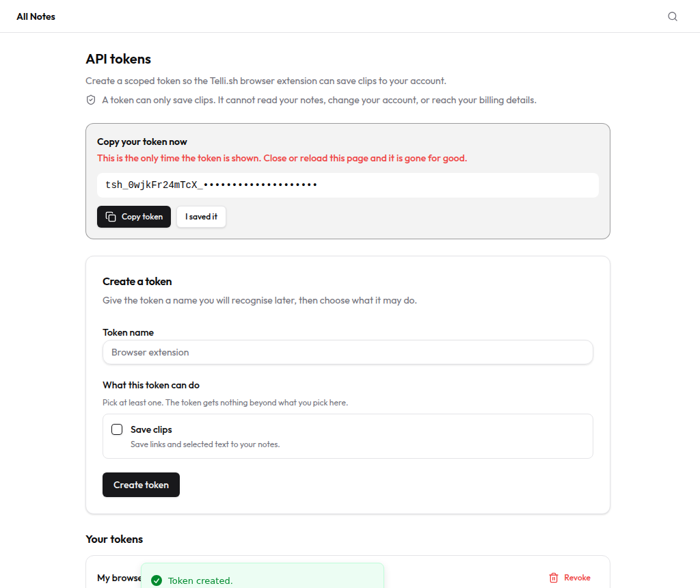Confirm with the I saved it button
700x588 pixels.
(x=202, y=217)
